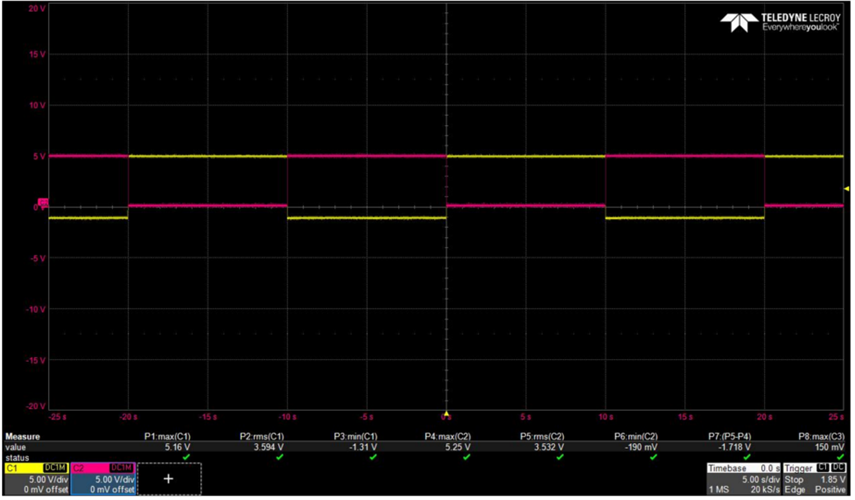Open the C1 channel descriptor box
Screen dimensions: 855x500
[37, 479]
